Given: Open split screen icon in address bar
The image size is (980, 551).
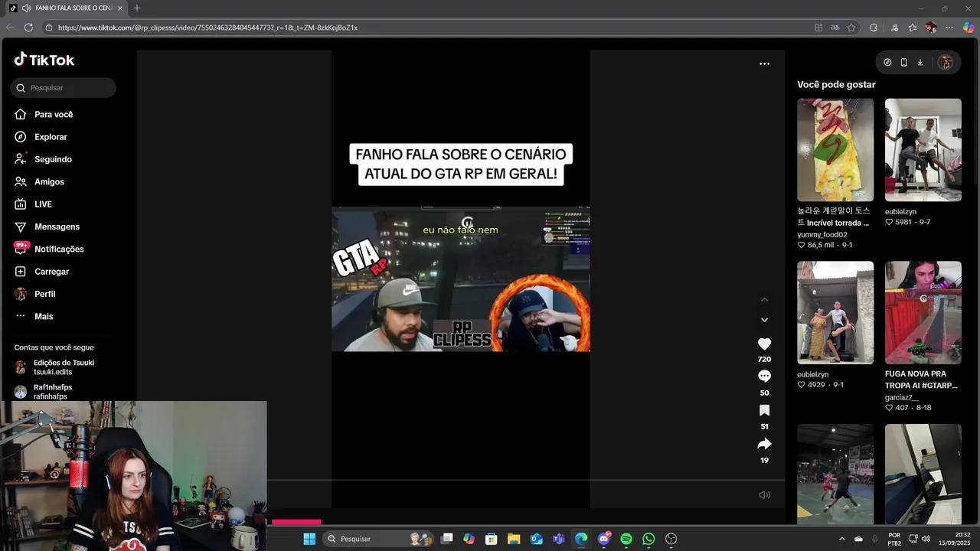Looking at the screenshot, I should 818,28.
